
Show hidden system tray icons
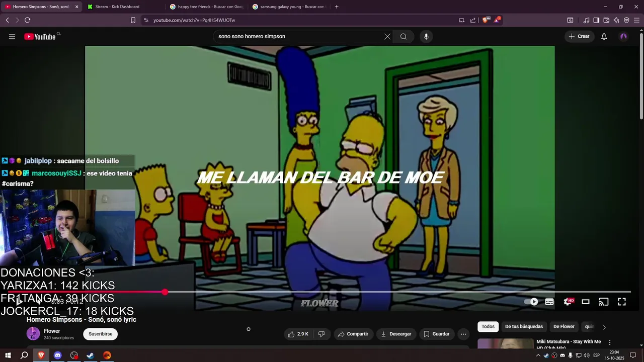click(x=538, y=355)
